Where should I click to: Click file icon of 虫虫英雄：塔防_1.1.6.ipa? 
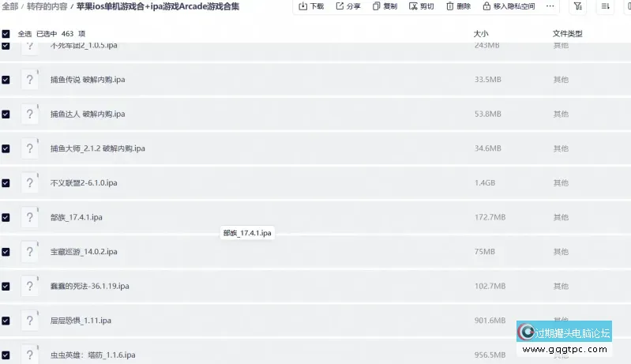pos(30,355)
